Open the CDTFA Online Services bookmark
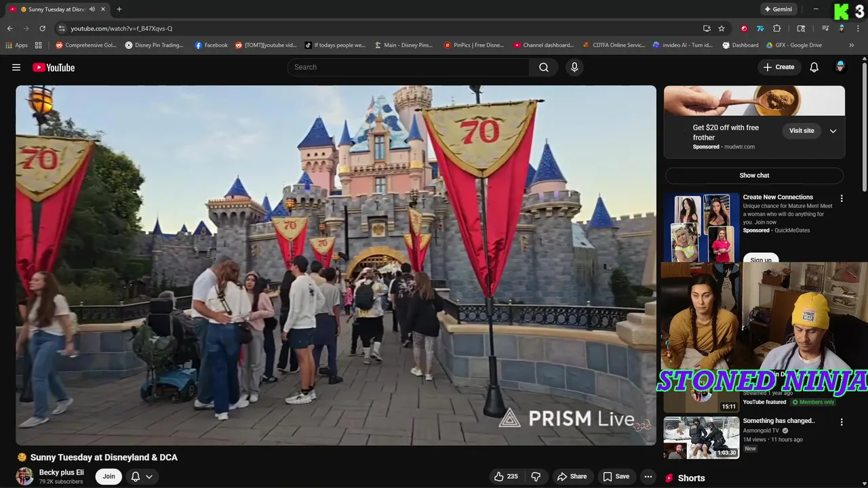The image size is (868, 488). pyautogui.click(x=614, y=45)
